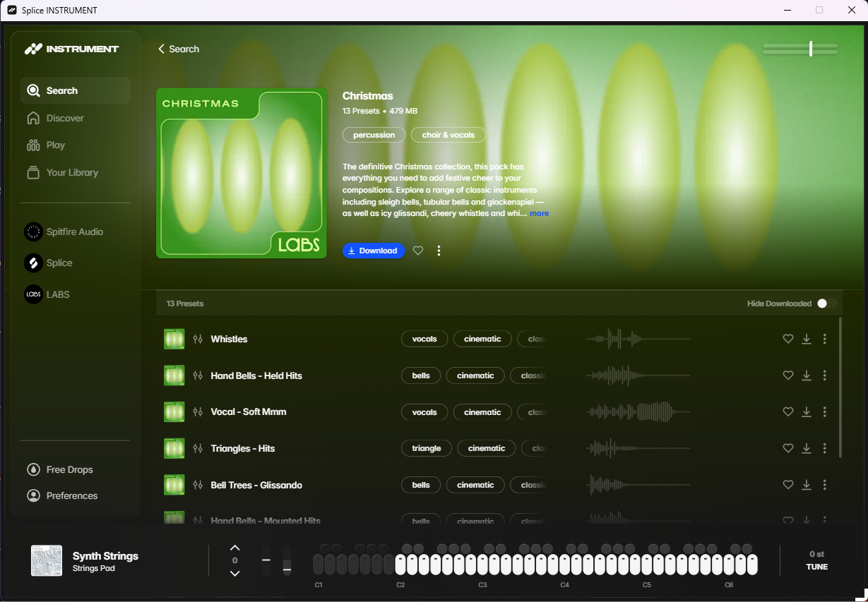
Task: Open options for Vocal - Soft Mmm
Action: click(x=824, y=411)
